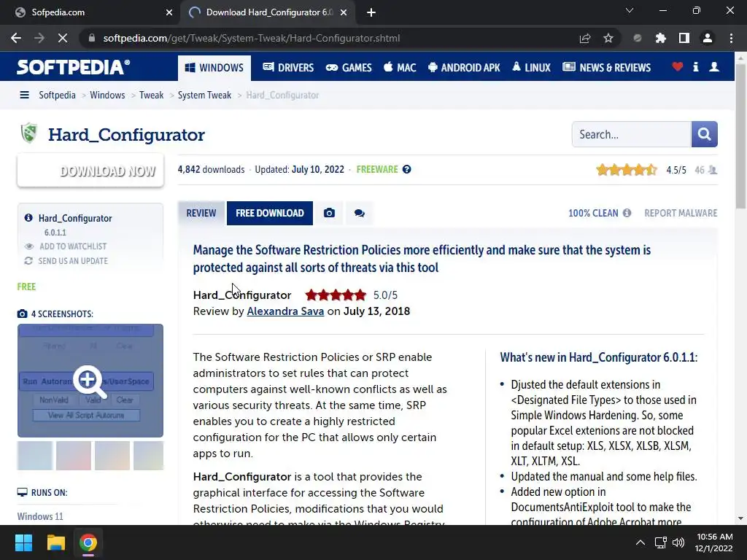The width and height of the screenshot is (747, 560).
Task: Open a new browser tab
Action: point(371,12)
